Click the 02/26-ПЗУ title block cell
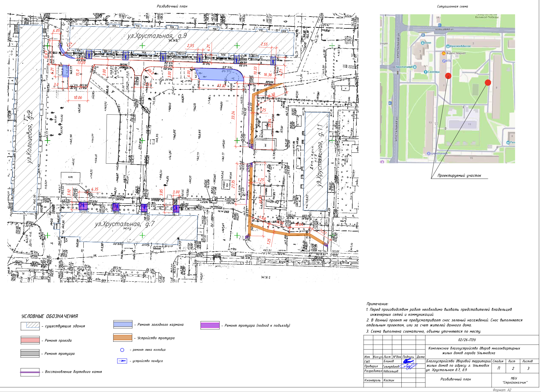The image size is (541, 392). 467,340
